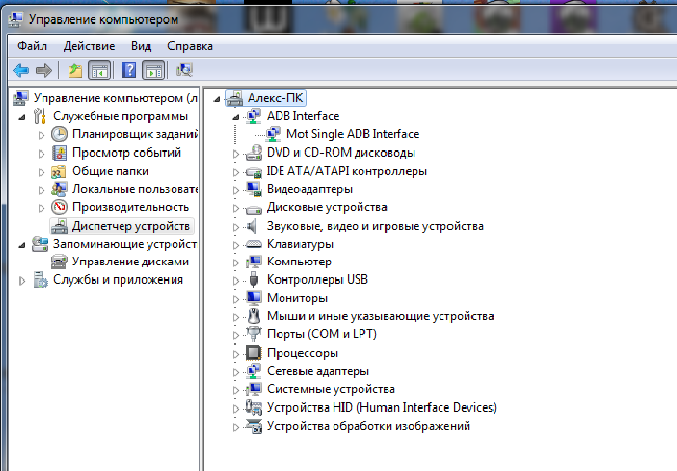
Task: Click the Процессоры chip icon
Action: pos(253,353)
